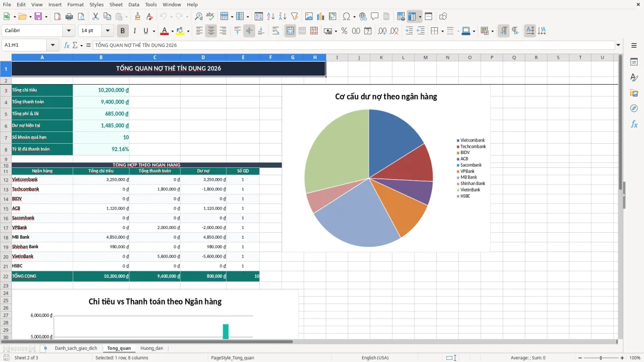
Task: Toggle Wrap Text
Action: 276,31
